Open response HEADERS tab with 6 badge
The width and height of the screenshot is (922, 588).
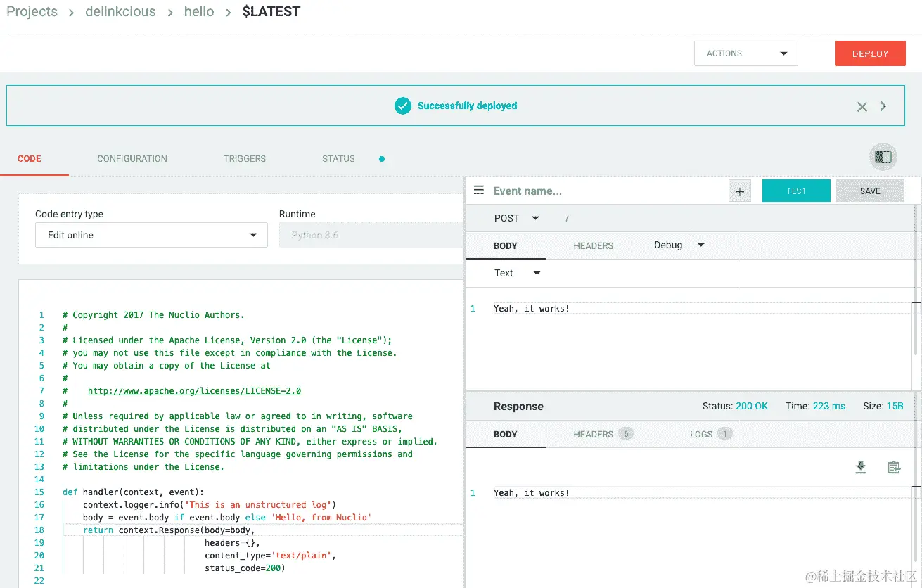click(603, 434)
